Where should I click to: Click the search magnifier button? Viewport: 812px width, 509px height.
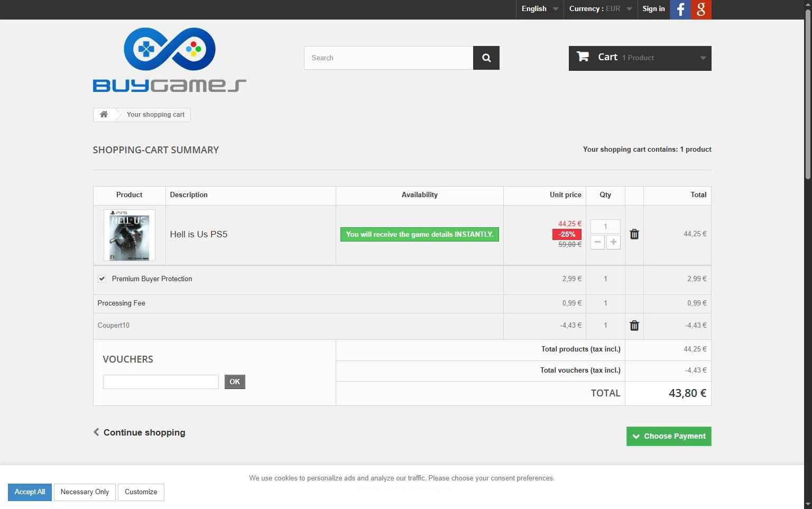486,58
